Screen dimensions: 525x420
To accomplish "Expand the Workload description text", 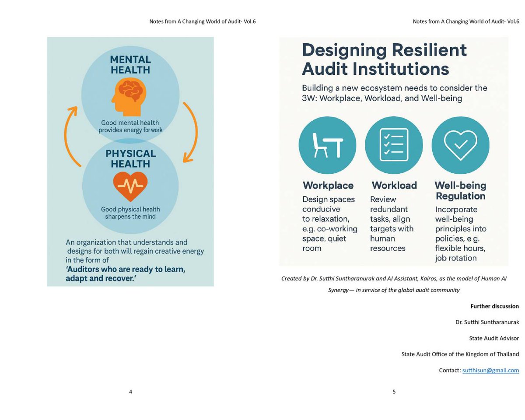I will (x=394, y=223).
